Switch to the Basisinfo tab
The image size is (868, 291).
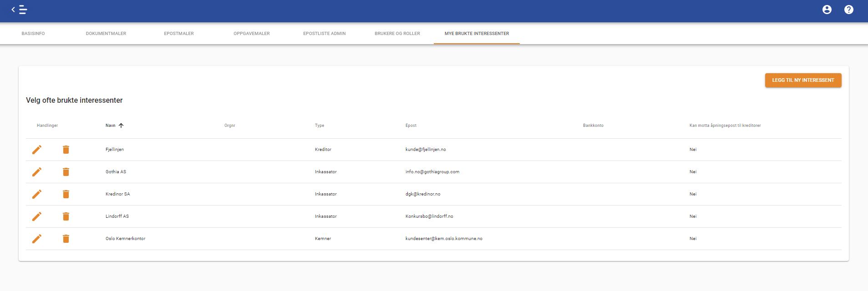[33, 34]
